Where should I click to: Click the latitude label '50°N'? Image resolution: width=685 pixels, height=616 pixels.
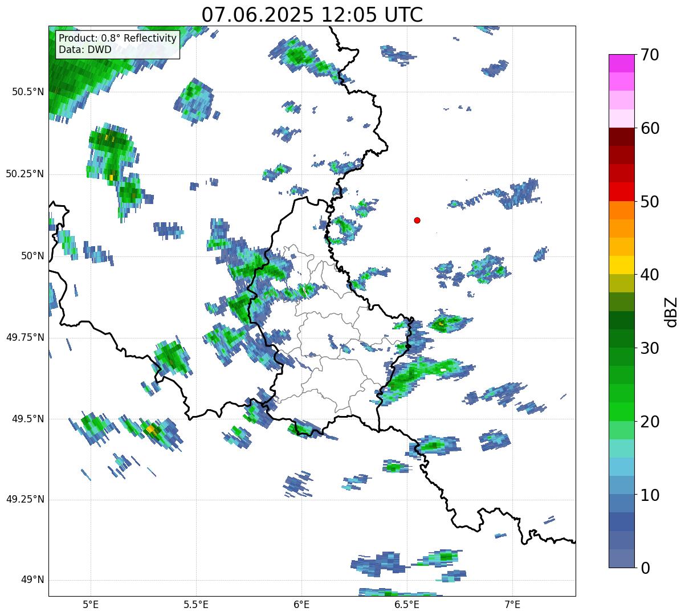pyautogui.click(x=32, y=256)
